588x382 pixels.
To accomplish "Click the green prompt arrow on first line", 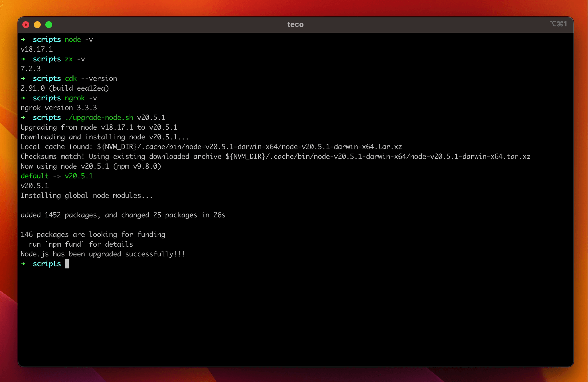I will 23,40.
